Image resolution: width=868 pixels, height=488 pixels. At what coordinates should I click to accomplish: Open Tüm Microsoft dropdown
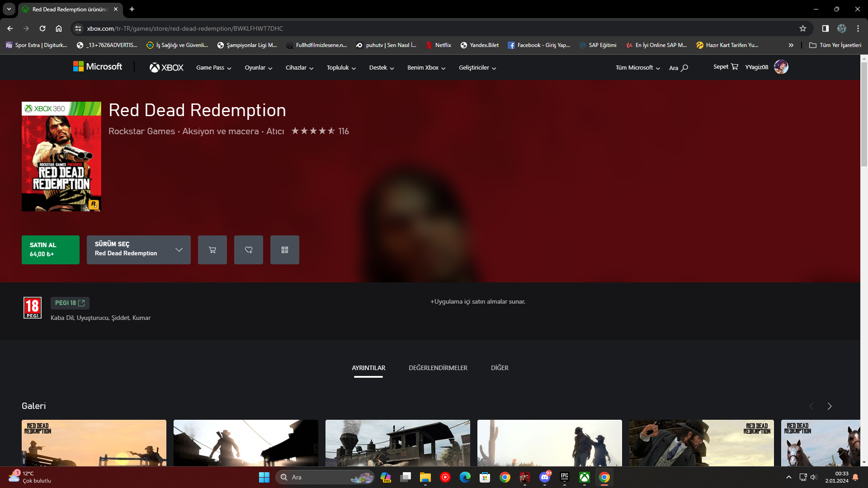637,68
